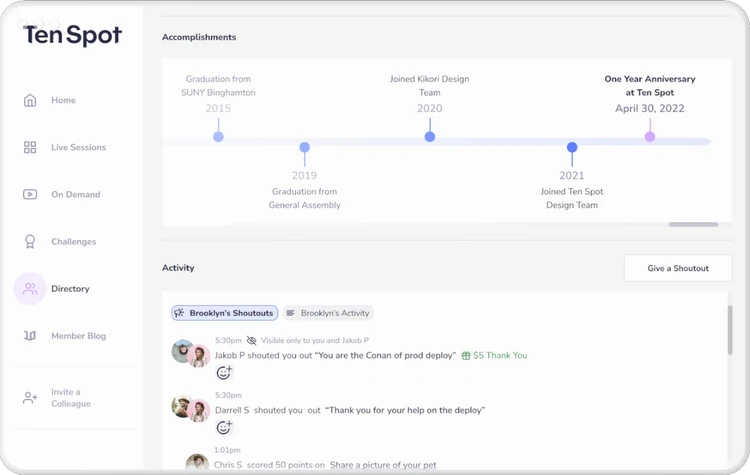Screen dimensions: 750x475
Task: Switch to Brooklyn's Shoutouts tab
Action: click(x=225, y=313)
